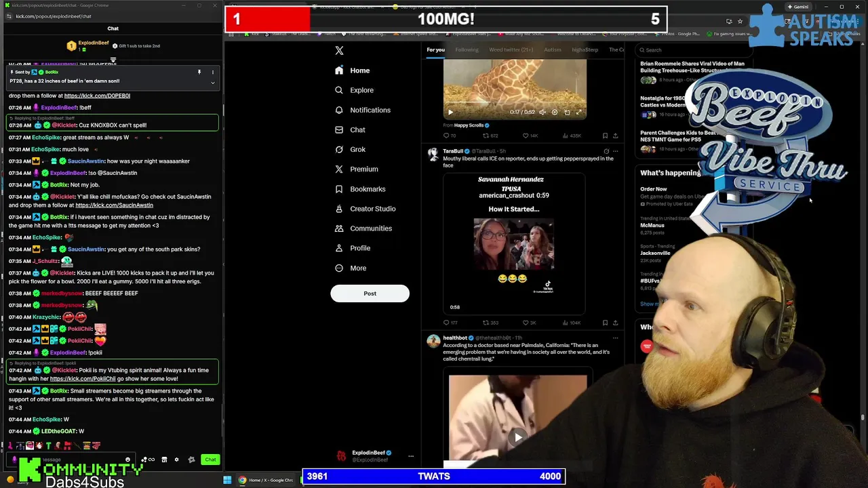This screenshot has width=868, height=488.
Task: Open Communities in the X sidebar
Action: coord(363,228)
